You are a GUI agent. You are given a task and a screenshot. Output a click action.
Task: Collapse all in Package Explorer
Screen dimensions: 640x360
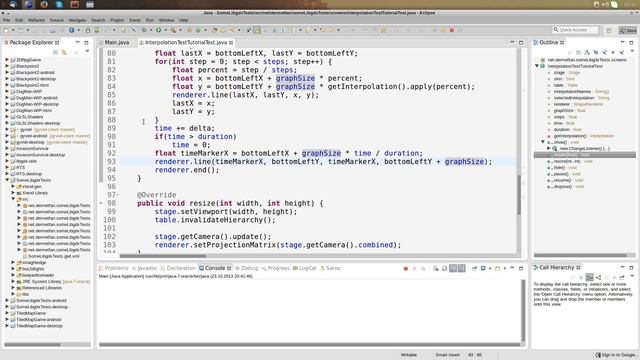click(56, 52)
